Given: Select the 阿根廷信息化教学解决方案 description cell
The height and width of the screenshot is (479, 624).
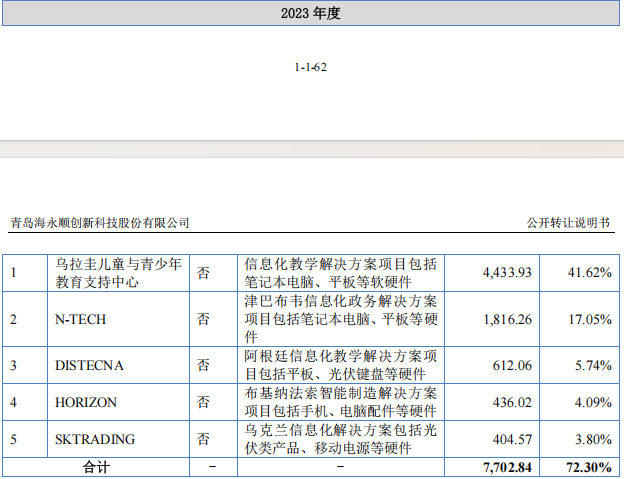Looking at the screenshot, I should pos(341,365).
